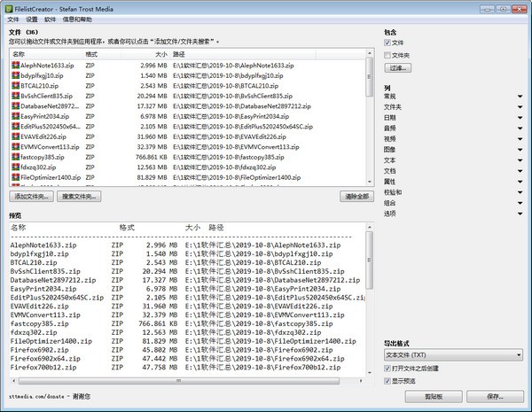The height and width of the screenshot is (412, 532).
Task: Click the 添加文件夹... button
Action: [x=32, y=196]
